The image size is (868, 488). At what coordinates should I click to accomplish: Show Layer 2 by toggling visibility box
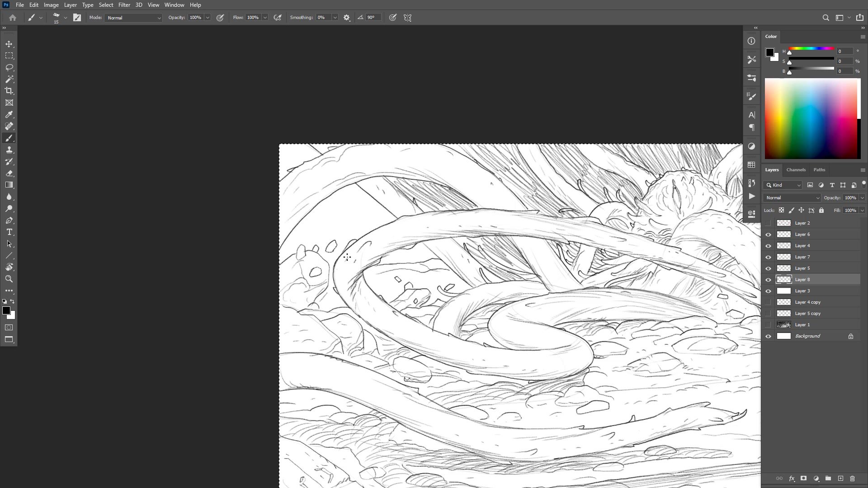pos(768,223)
